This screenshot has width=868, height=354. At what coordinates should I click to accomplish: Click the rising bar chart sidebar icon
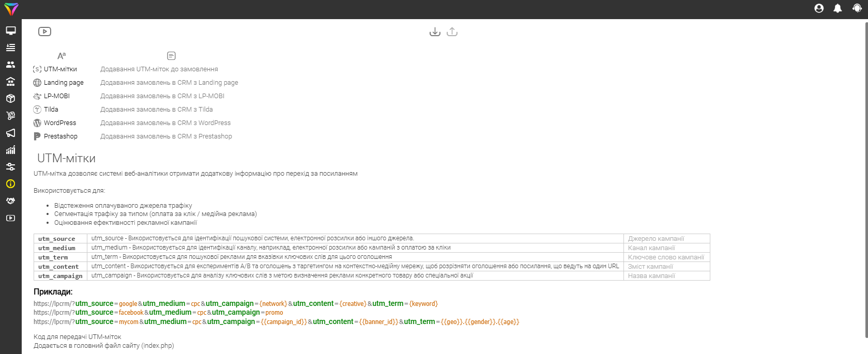[x=10, y=150]
